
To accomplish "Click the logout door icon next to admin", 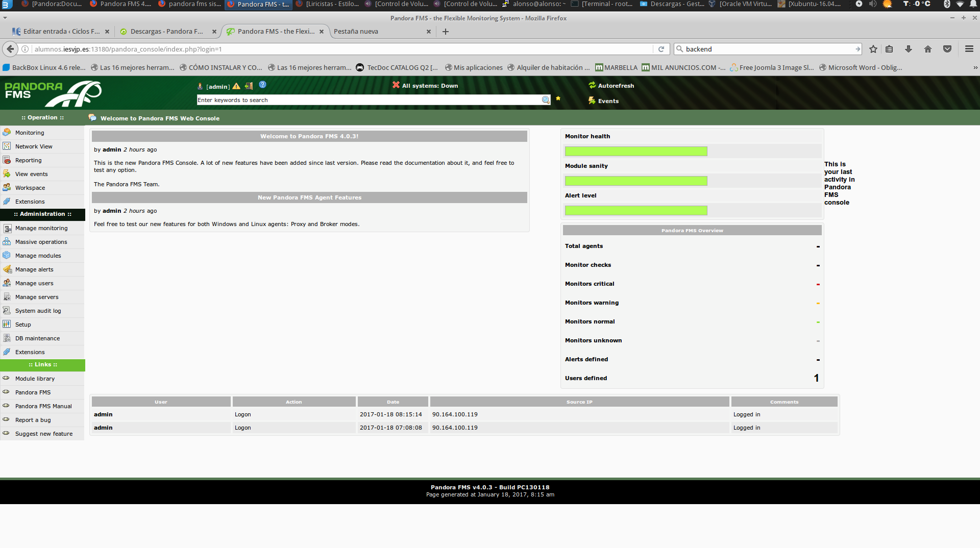I will [249, 86].
